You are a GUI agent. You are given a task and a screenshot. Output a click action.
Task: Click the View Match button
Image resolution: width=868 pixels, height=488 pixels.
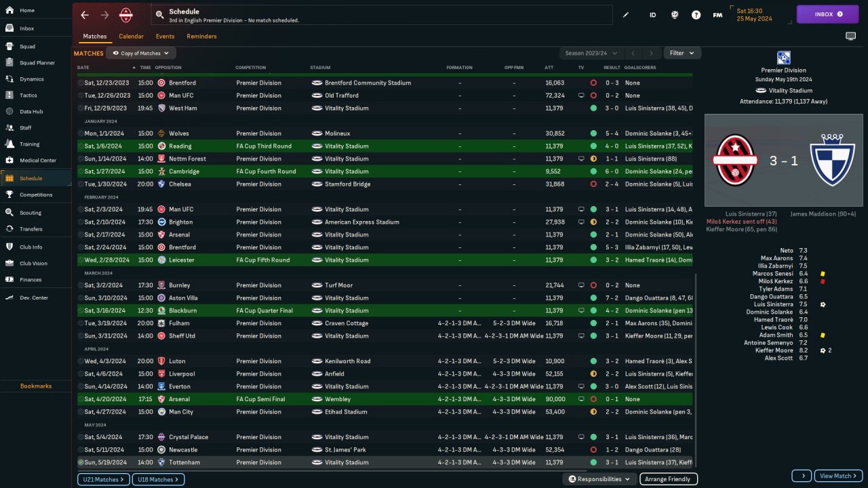[x=839, y=476]
